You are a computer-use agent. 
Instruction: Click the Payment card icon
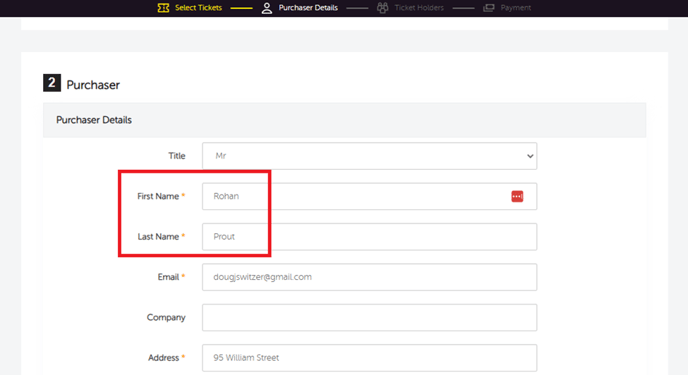point(488,8)
